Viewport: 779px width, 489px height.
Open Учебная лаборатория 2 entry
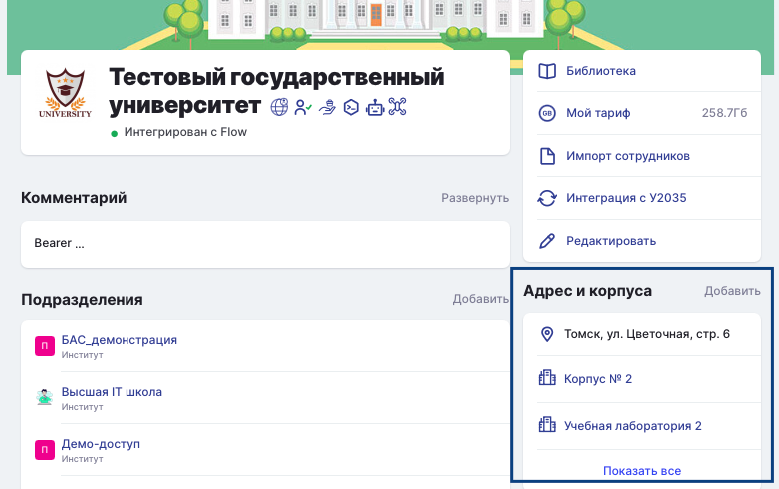coord(632,426)
